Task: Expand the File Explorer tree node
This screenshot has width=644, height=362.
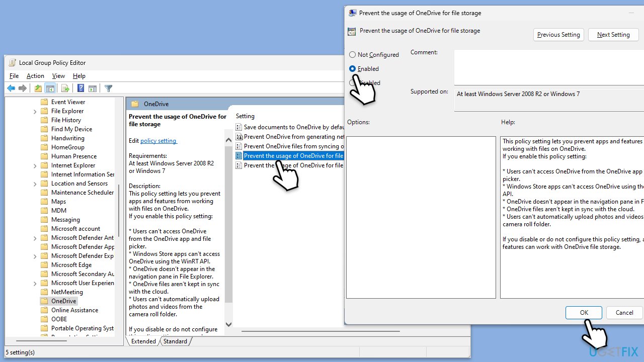Action: point(35,112)
